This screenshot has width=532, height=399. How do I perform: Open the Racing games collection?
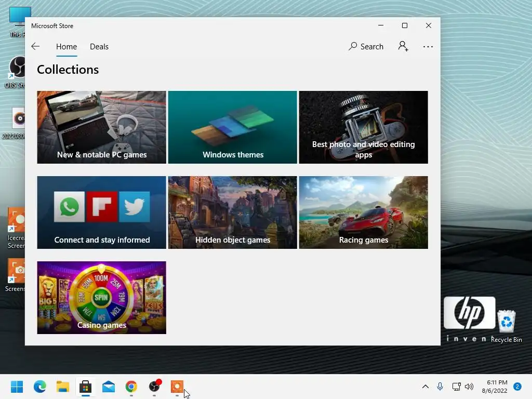pyautogui.click(x=363, y=212)
